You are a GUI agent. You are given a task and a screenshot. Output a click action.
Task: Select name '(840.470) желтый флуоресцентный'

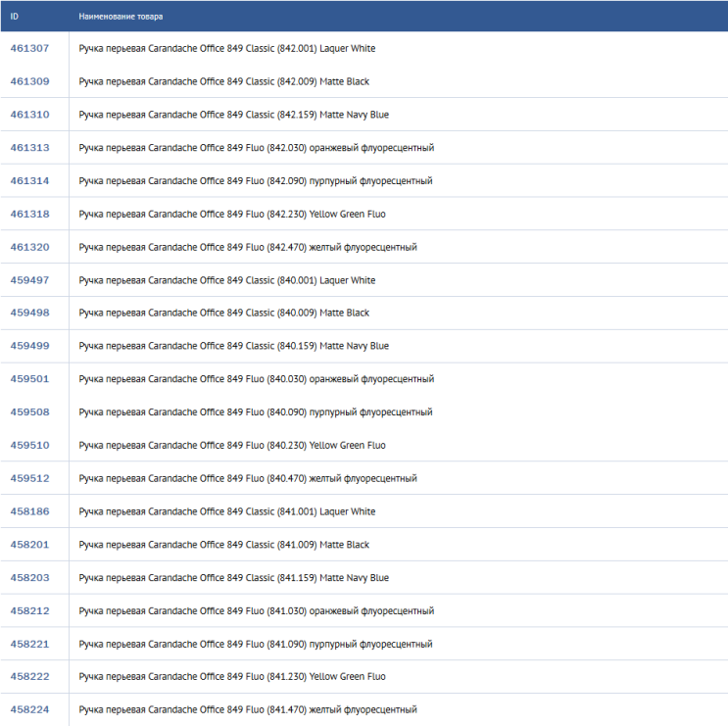coord(342,478)
